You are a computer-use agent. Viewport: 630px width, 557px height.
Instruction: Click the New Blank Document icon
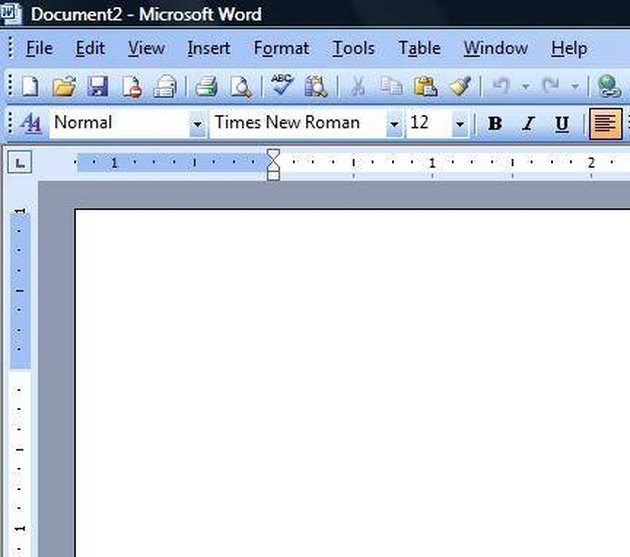[31, 86]
